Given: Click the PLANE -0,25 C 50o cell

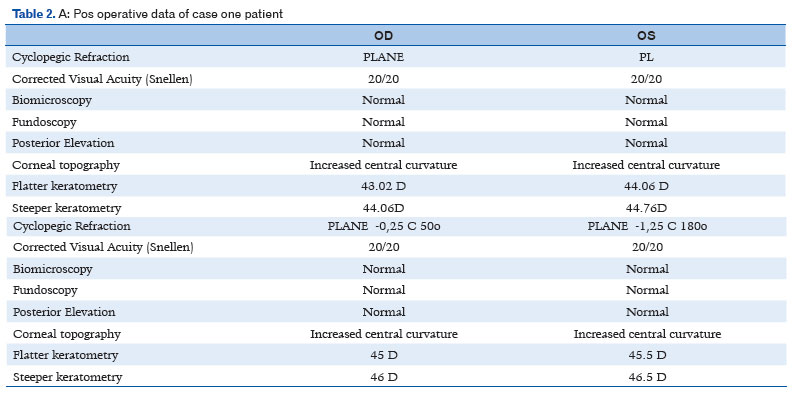Looking at the screenshot, I should click(x=384, y=226).
